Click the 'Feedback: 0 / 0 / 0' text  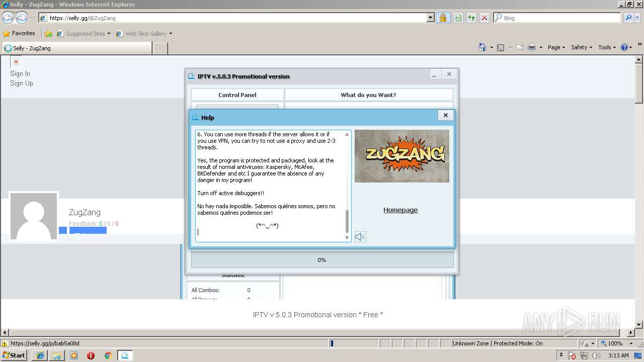tap(94, 224)
